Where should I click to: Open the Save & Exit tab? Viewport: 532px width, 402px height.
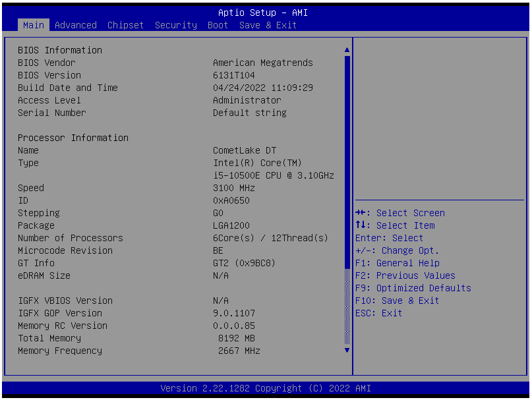[268, 25]
